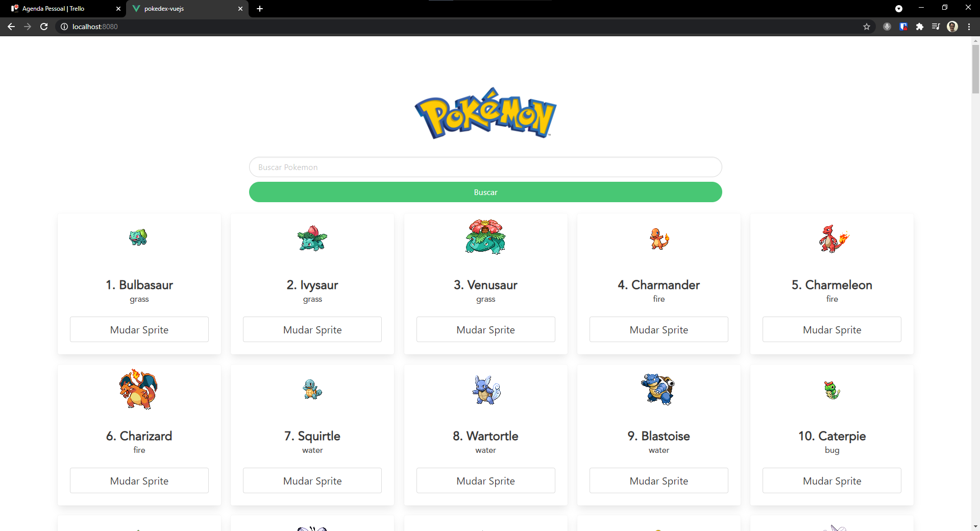The image size is (980, 531).
Task: Click the browser forward arrow
Action: point(28,27)
